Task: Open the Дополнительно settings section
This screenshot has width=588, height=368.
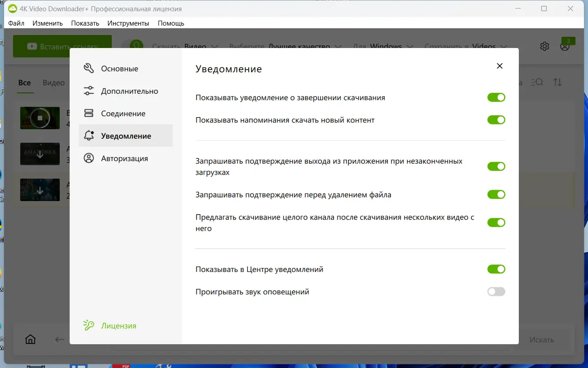Action: tap(128, 91)
